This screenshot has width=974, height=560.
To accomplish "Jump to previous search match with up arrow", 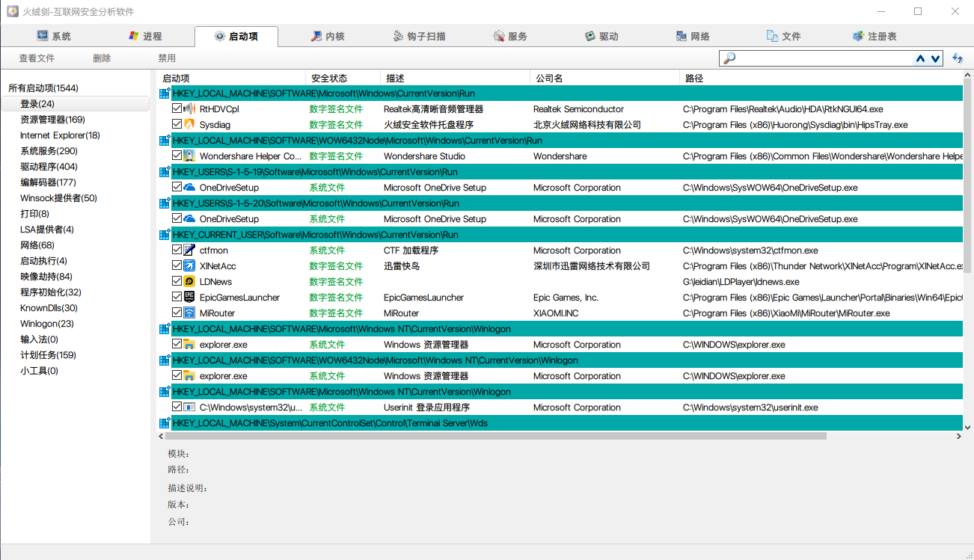I will (x=921, y=58).
